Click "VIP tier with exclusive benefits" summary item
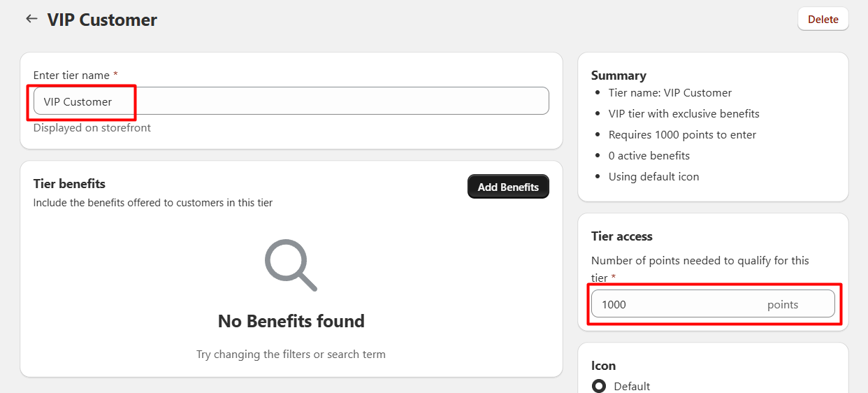 pyautogui.click(x=683, y=113)
